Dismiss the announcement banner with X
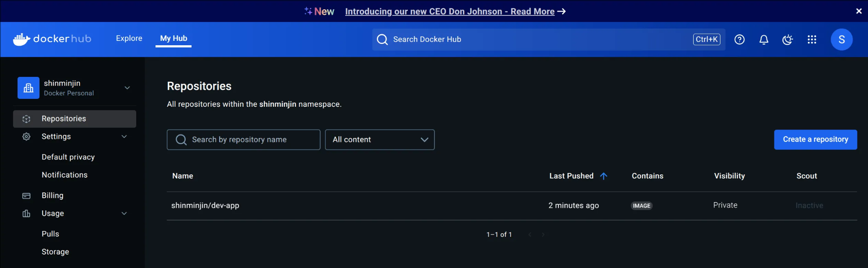 (x=859, y=11)
